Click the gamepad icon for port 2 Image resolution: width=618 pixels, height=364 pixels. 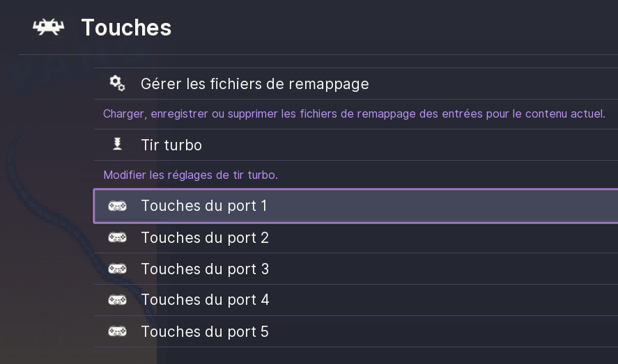coord(117,238)
